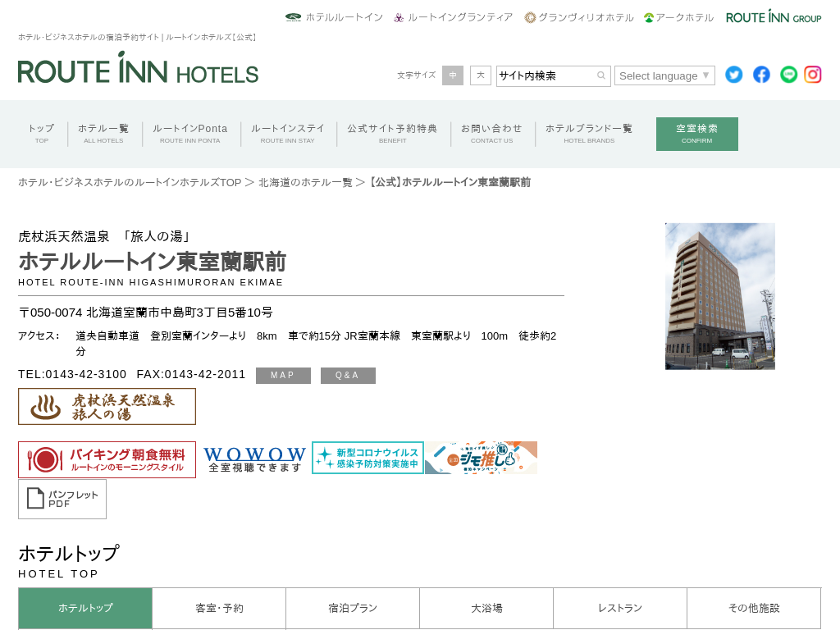Image resolution: width=840 pixels, height=630 pixels.
Task: Go to トップ in main navigation
Action: pos(41,134)
